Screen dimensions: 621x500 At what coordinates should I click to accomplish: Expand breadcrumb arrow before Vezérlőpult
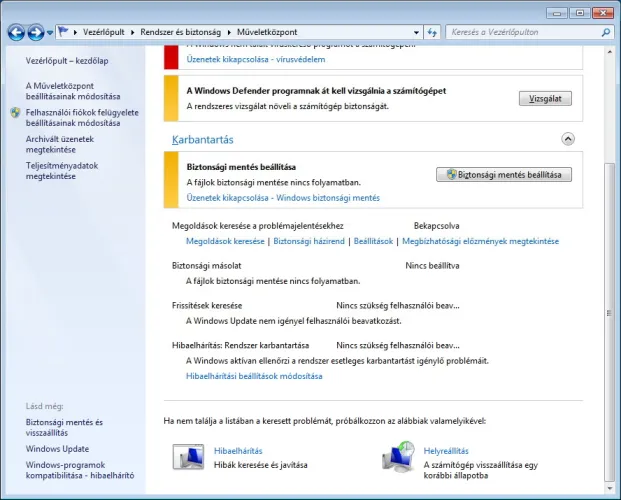75,32
